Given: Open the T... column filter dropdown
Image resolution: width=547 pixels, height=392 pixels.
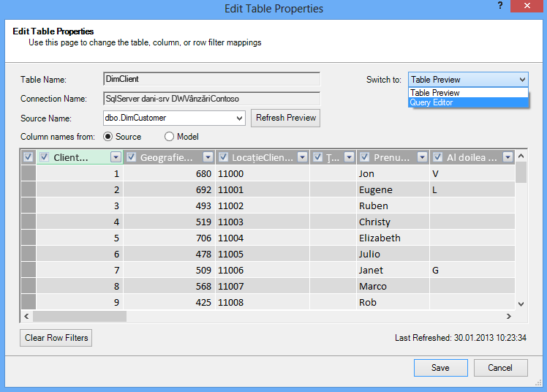Looking at the screenshot, I should pyautogui.click(x=349, y=157).
